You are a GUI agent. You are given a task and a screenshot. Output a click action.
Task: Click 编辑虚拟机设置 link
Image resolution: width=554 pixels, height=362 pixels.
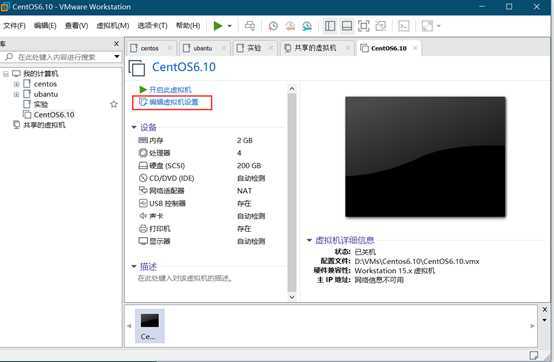173,102
